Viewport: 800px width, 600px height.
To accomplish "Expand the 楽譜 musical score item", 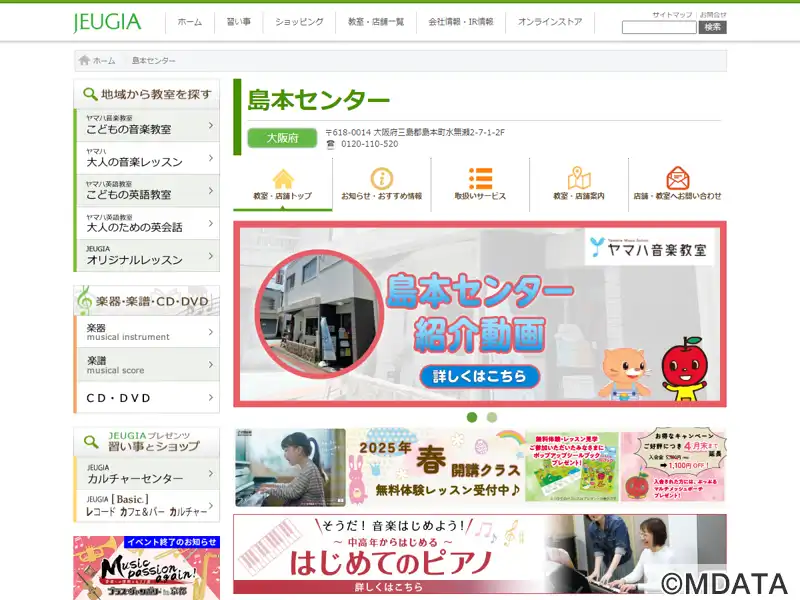I will (147, 365).
